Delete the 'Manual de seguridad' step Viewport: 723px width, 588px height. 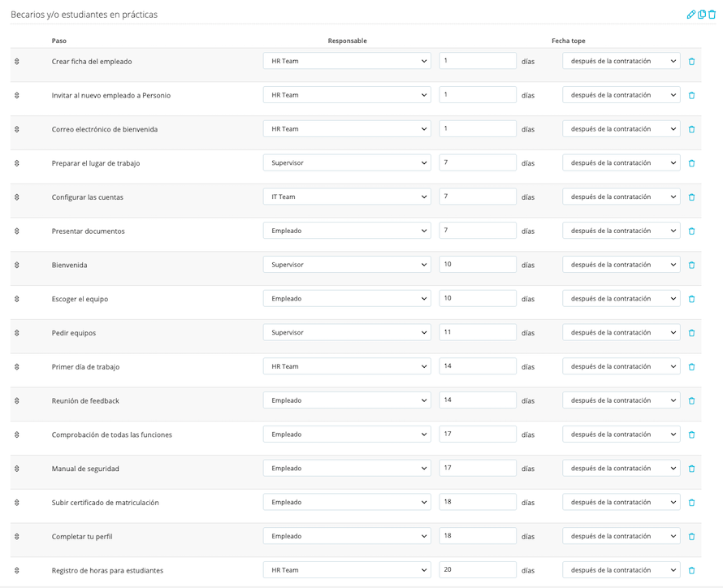coord(691,469)
